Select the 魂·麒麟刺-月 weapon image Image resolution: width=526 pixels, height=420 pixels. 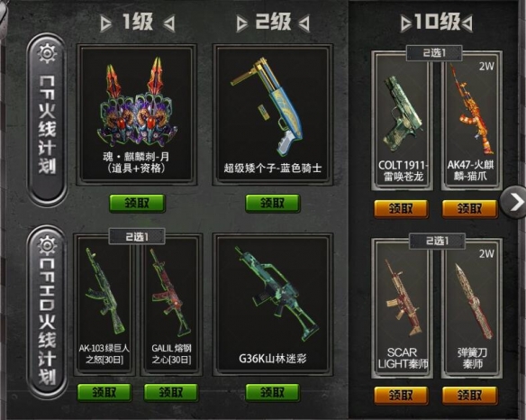click(x=137, y=101)
